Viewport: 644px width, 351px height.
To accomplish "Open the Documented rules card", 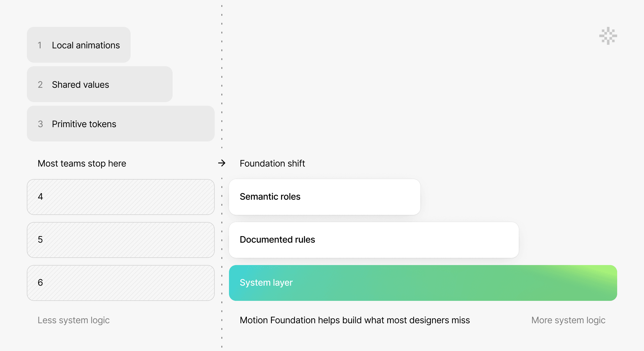I will (374, 240).
